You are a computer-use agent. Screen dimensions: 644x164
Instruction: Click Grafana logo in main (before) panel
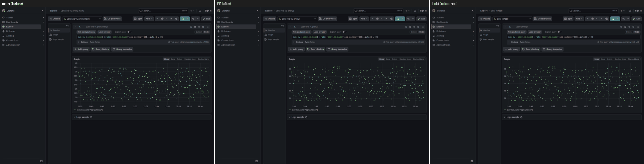3,11
